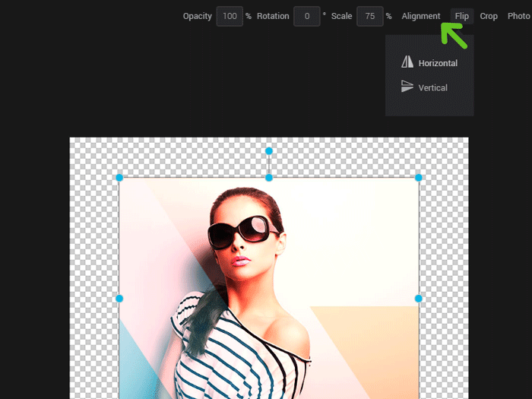Choose Horizontal text from the Flip menu
The width and height of the screenshot is (532, 399).
[438, 63]
